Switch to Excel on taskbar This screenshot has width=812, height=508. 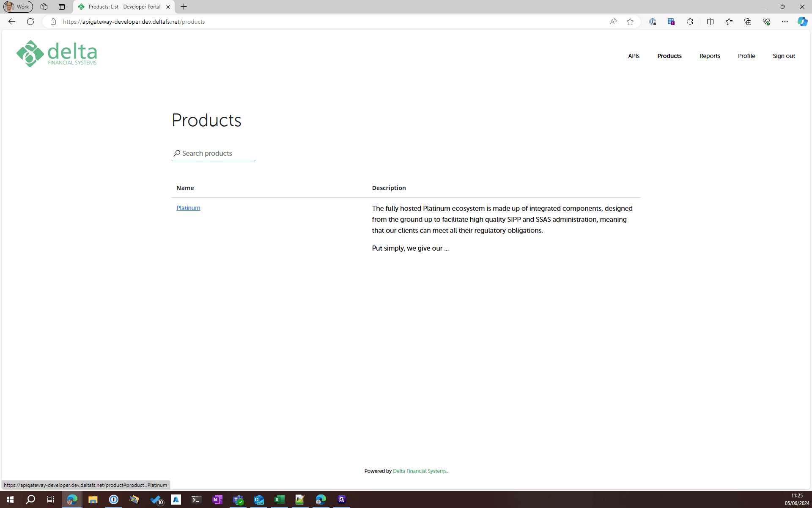(280, 500)
